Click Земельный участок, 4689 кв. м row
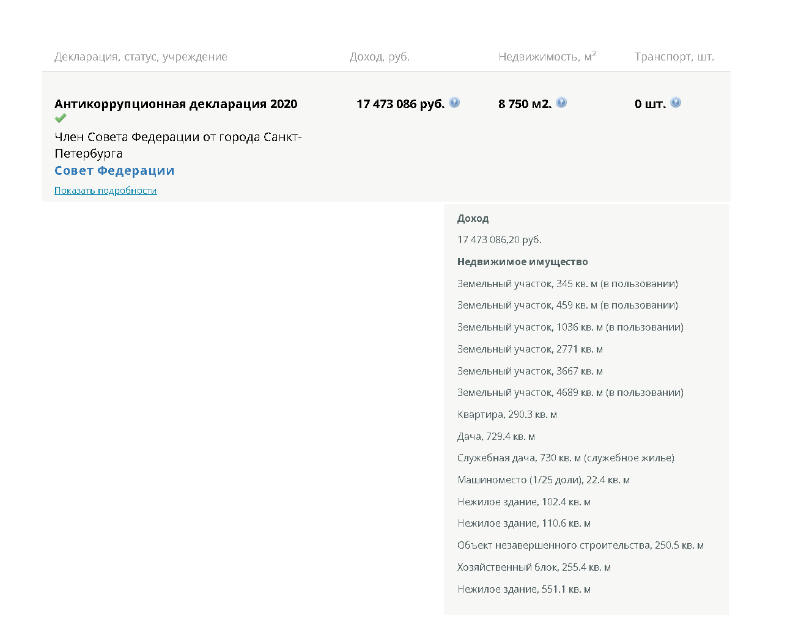 click(x=570, y=392)
